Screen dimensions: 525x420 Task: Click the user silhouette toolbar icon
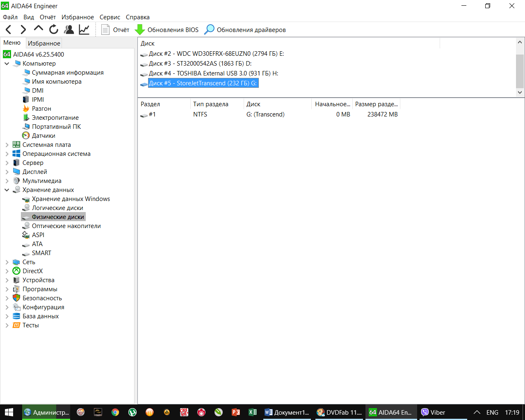pos(69,30)
